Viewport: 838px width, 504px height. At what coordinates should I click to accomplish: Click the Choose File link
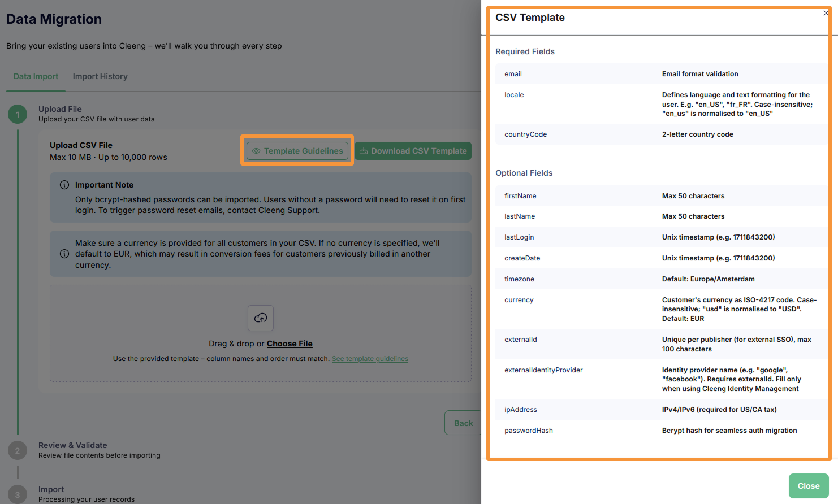pyautogui.click(x=290, y=344)
